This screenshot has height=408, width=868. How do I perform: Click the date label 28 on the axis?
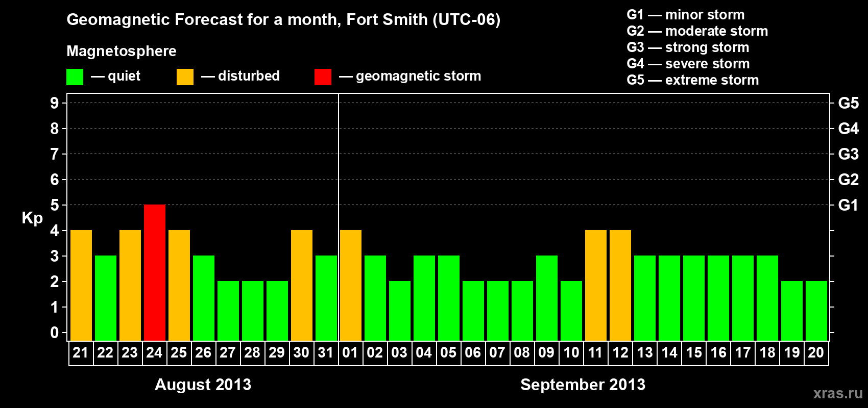point(252,352)
